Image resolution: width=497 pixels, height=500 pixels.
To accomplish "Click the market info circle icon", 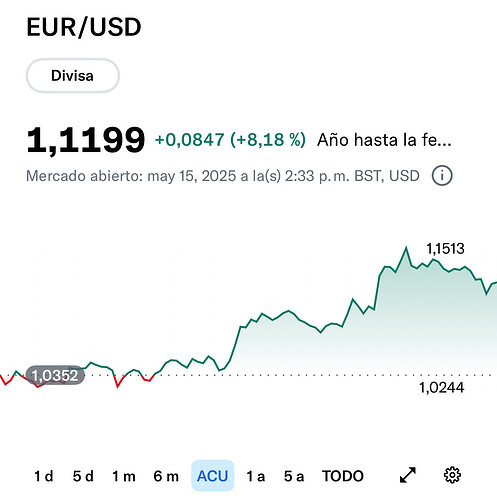I will 442,176.
